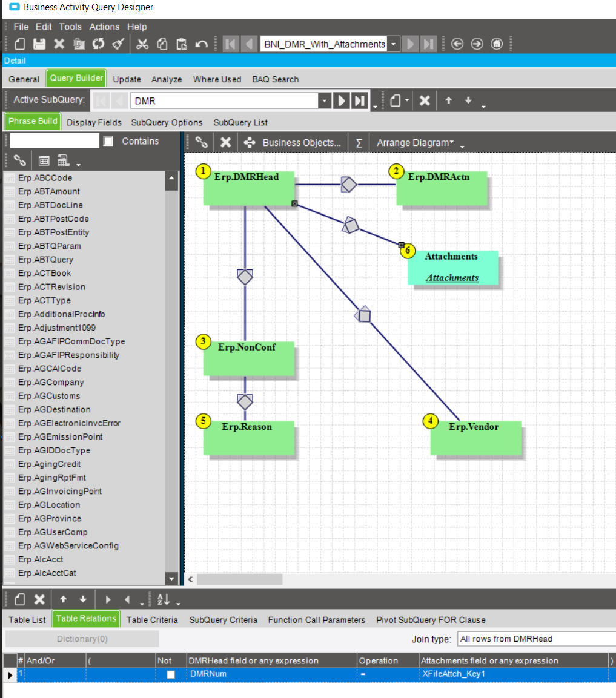Open the Actions menu

pyautogui.click(x=104, y=27)
